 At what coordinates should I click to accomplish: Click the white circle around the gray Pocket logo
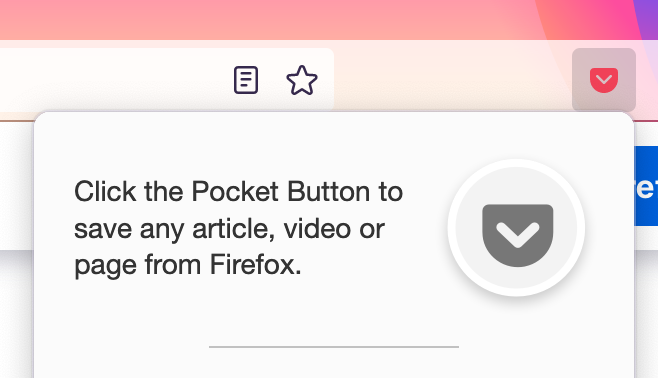(x=517, y=228)
